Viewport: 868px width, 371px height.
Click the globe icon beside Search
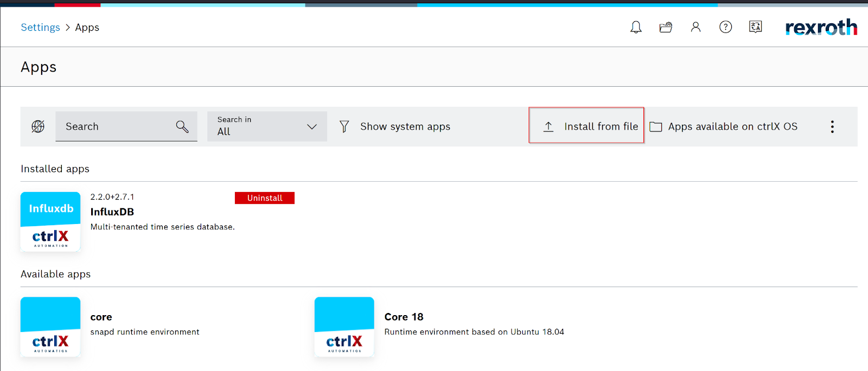pyautogui.click(x=38, y=126)
